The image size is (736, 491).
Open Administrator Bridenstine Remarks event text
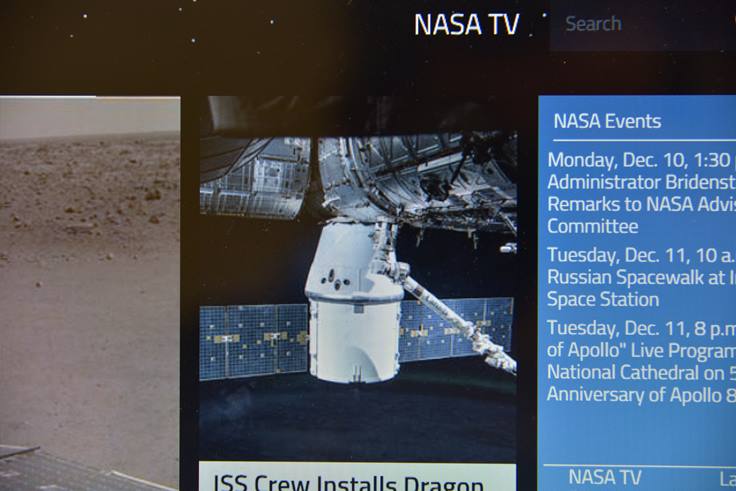click(640, 193)
